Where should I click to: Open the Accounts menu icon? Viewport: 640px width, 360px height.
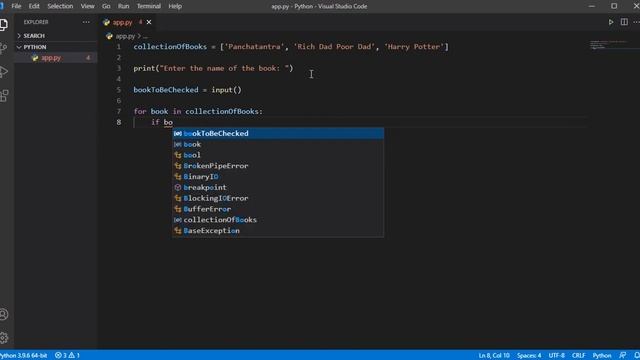pos(4,314)
